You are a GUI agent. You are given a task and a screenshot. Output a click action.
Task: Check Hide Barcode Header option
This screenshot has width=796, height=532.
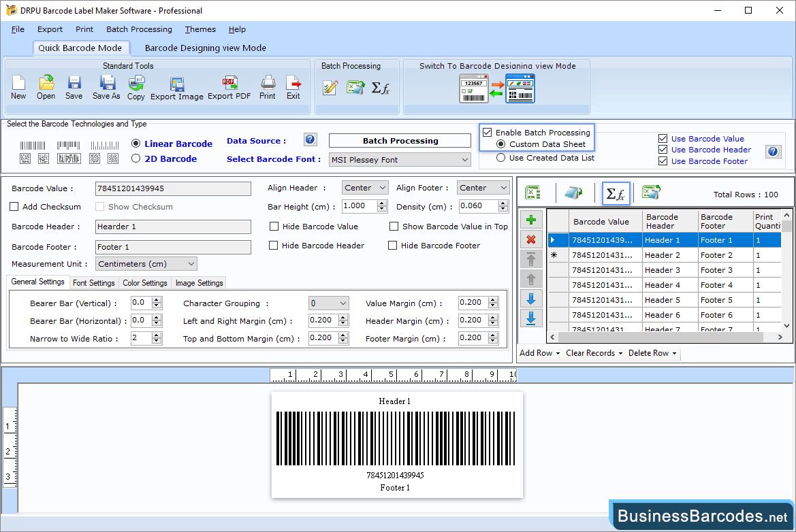tap(273, 246)
